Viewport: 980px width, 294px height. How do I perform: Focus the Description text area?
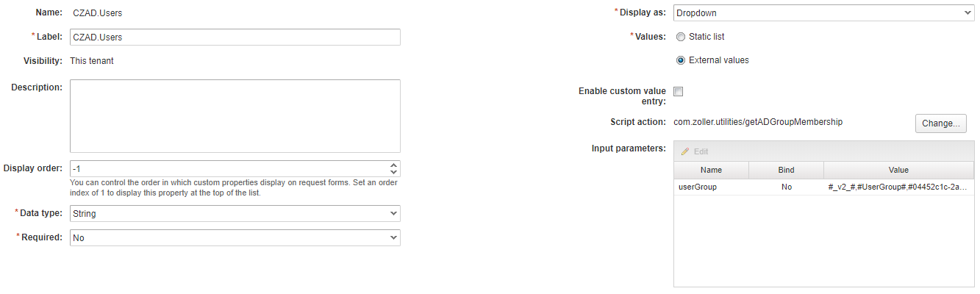235,116
